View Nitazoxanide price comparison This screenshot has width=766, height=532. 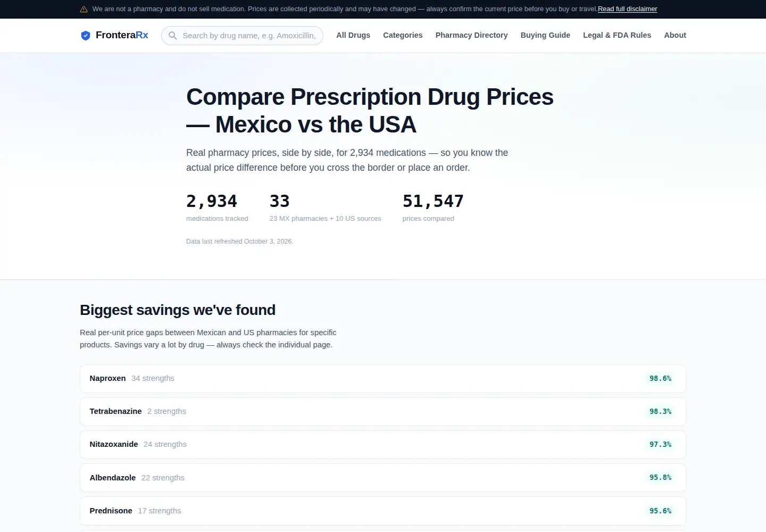click(x=383, y=445)
